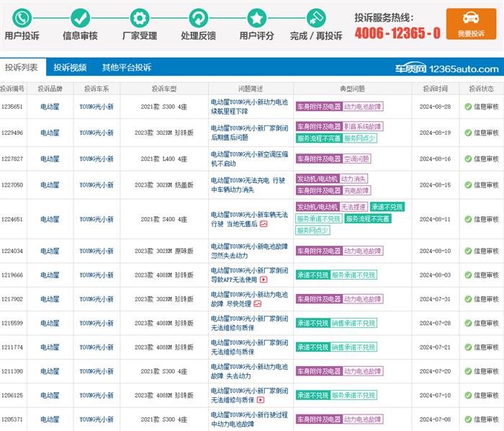The image size is (504, 431).
Task: Click complaint number 1224651
Action: [x=12, y=219]
